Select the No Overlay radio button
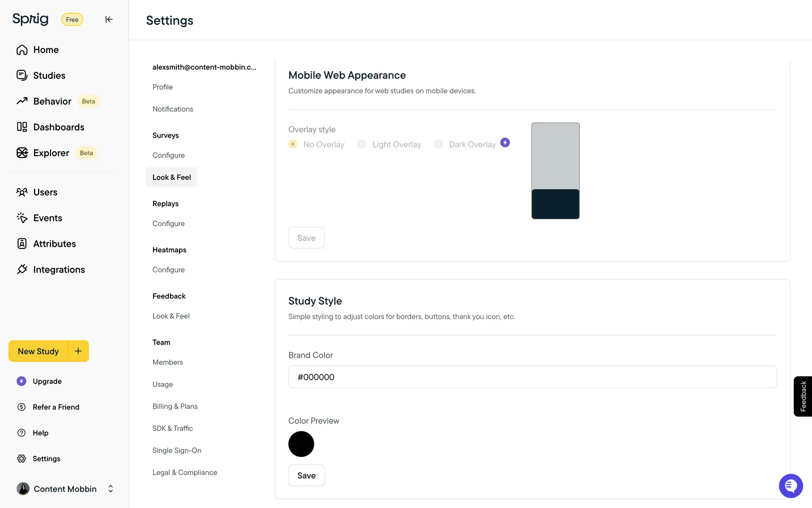 click(292, 144)
